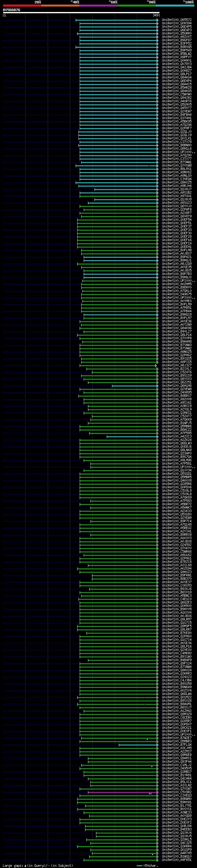The image size is (197, 868).
Task: Click the purple ~60% identity legend segment
Action: click(x=98, y=6)
